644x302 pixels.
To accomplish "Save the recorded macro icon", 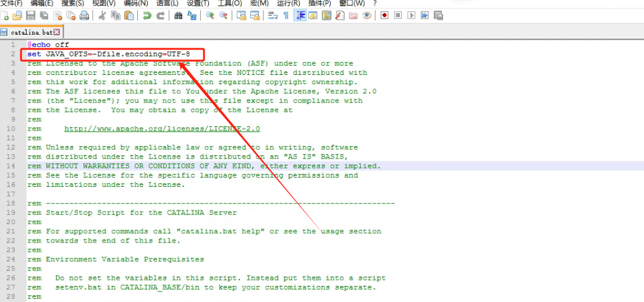I will pyautogui.click(x=438, y=15).
